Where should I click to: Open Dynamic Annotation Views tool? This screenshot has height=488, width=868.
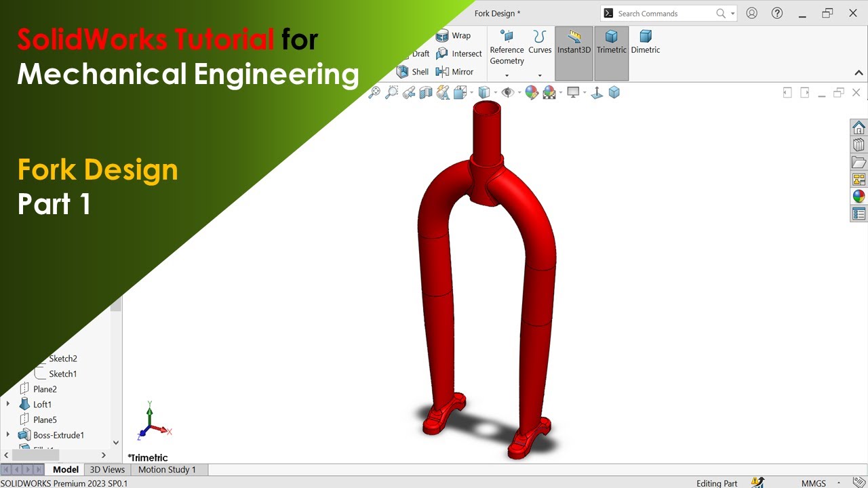[x=443, y=93]
